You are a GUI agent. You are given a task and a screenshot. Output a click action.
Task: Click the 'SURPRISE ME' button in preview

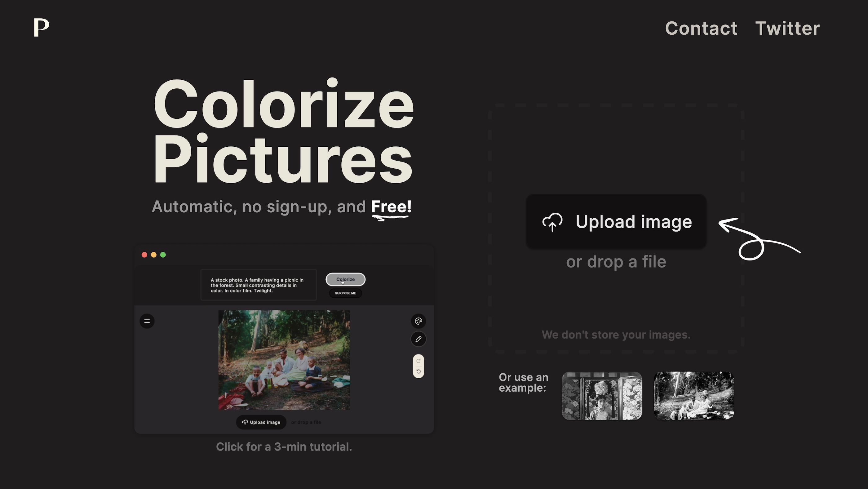coord(345,293)
